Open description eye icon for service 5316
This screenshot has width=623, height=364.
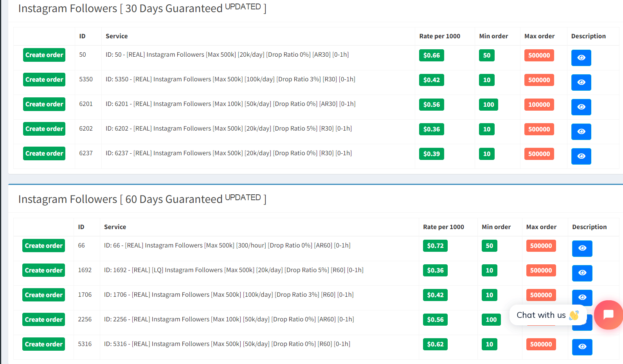pyautogui.click(x=582, y=347)
